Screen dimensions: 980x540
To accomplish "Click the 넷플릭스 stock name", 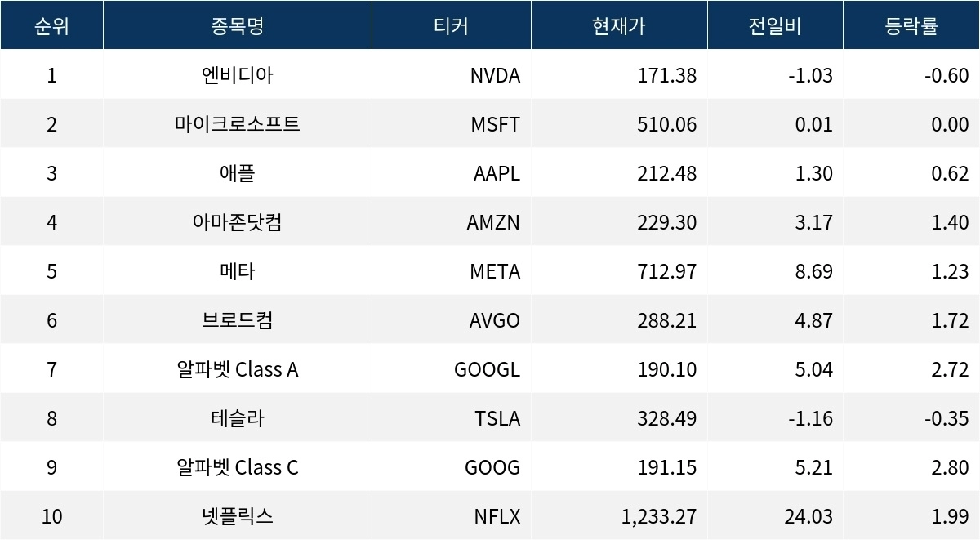I will 237,516.
